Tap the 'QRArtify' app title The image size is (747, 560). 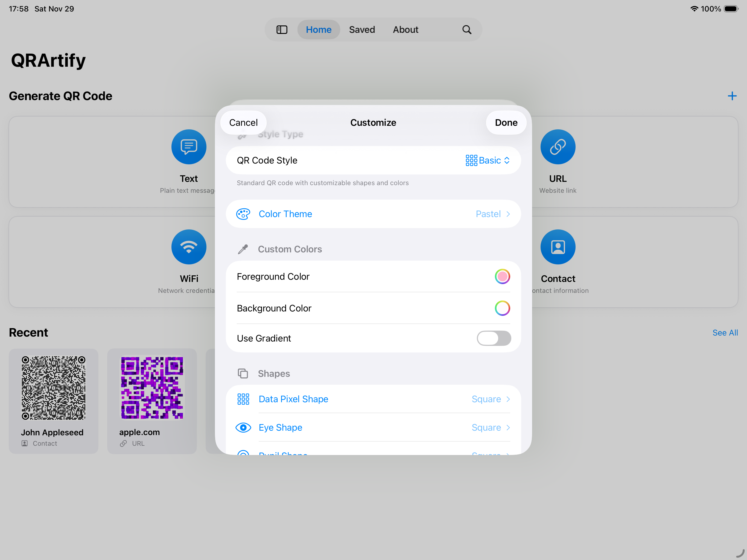[48, 60]
